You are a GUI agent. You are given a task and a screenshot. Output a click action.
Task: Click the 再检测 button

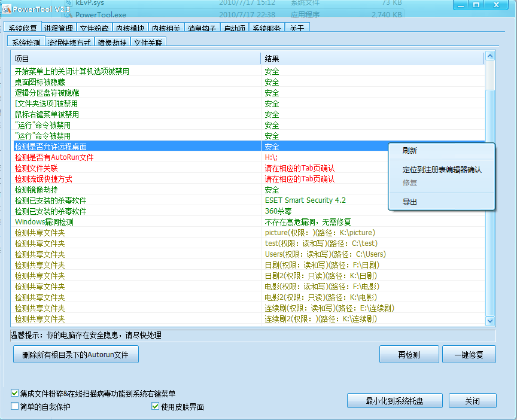pos(409,354)
